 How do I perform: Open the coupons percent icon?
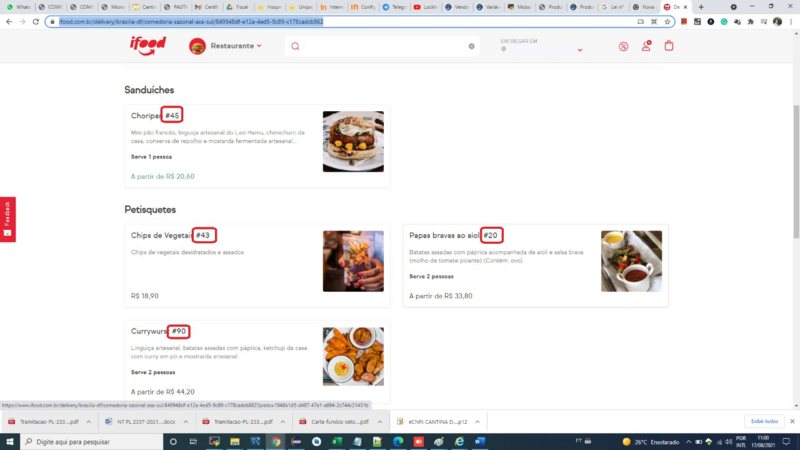click(623, 46)
